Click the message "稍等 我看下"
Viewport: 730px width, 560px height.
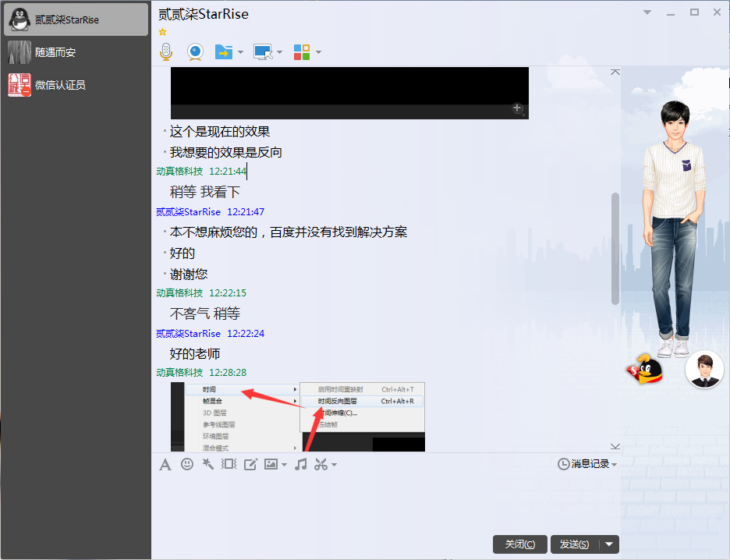(205, 192)
